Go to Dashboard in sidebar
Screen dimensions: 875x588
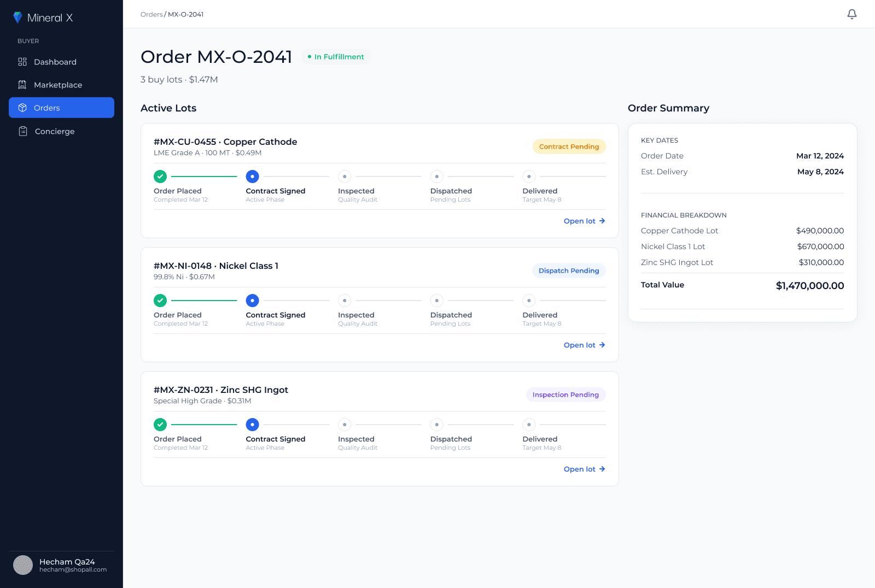tap(61, 62)
